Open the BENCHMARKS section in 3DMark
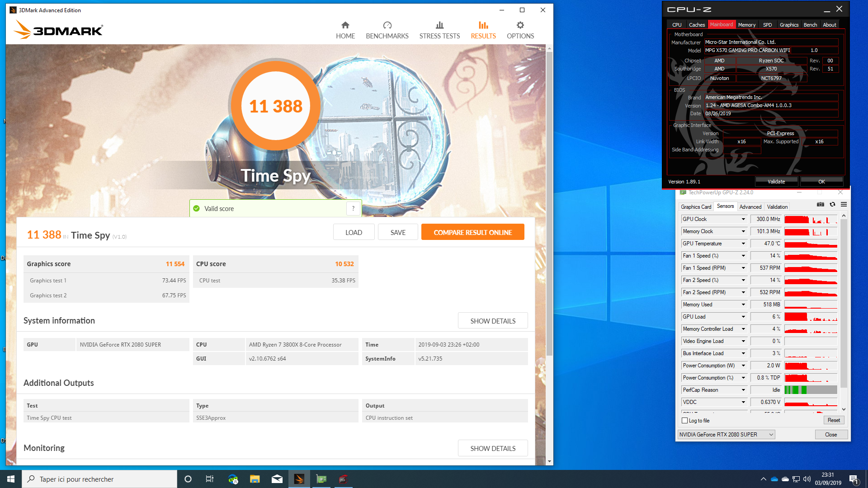 387,30
